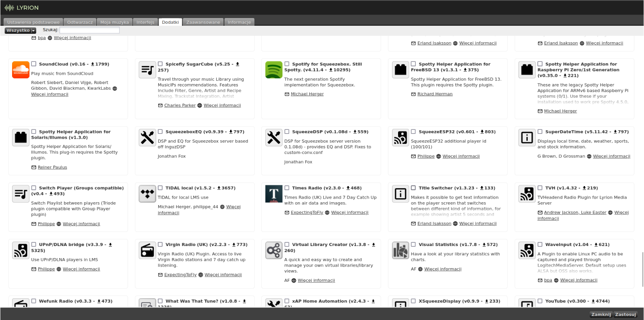Screen dimensions: 644x320
Task: Click the Visual Statistics chart icon
Action: (400, 250)
